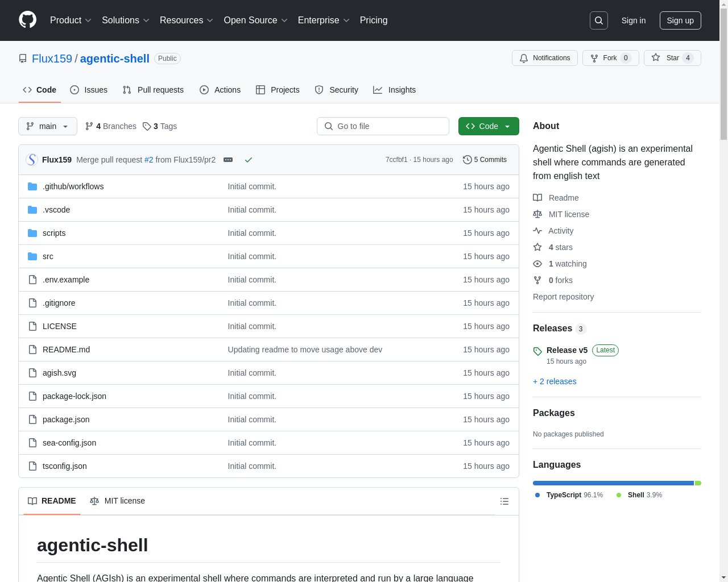Open the search magnifier button
Viewport: 728px width, 582px height.
click(599, 20)
